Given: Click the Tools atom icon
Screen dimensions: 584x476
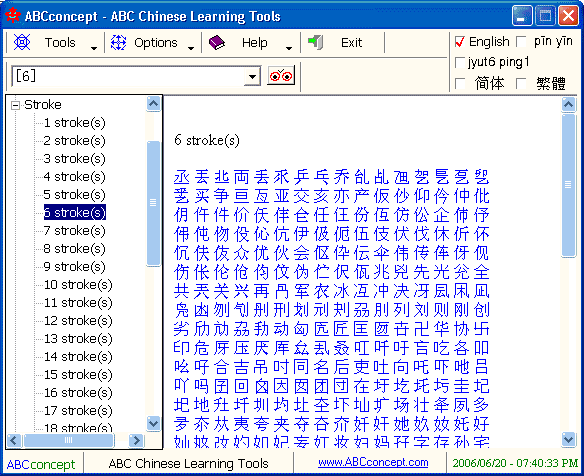Looking at the screenshot, I should 22,42.
